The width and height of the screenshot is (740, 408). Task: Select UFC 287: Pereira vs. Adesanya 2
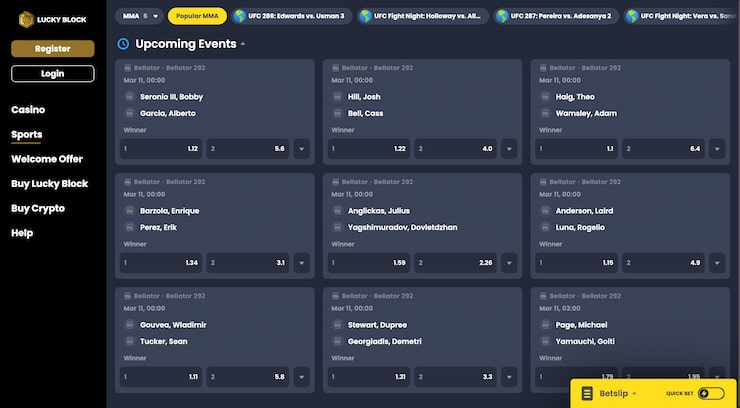pos(556,16)
